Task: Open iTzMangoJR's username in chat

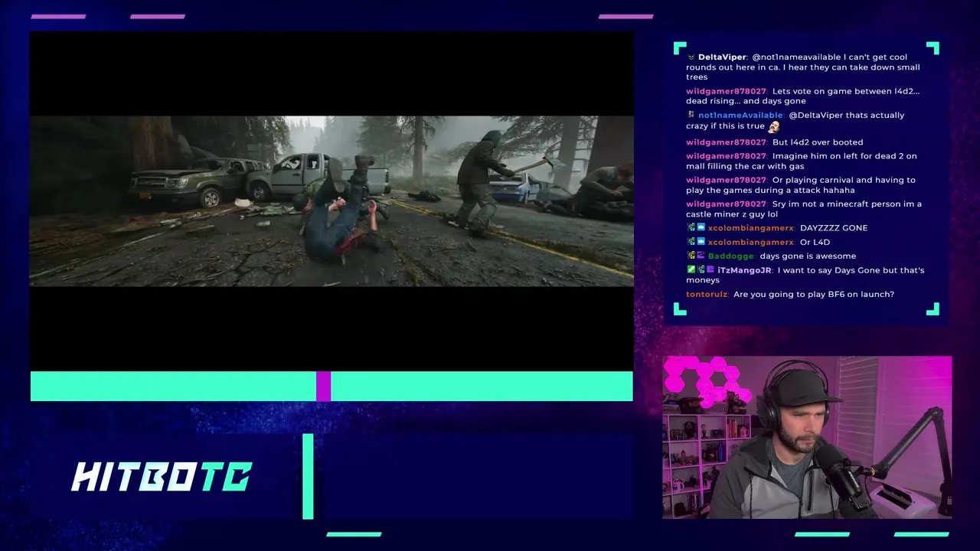Action: (744, 270)
